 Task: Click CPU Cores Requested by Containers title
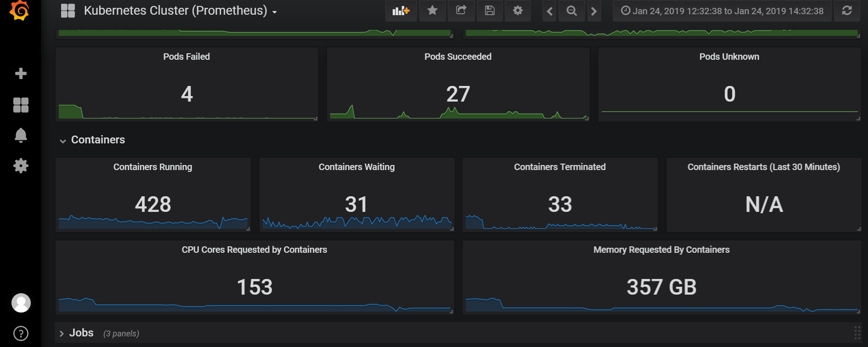[254, 250]
